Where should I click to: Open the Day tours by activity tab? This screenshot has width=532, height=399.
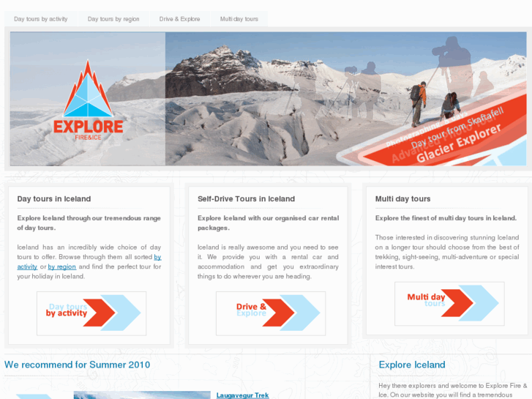[x=41, y=19]
